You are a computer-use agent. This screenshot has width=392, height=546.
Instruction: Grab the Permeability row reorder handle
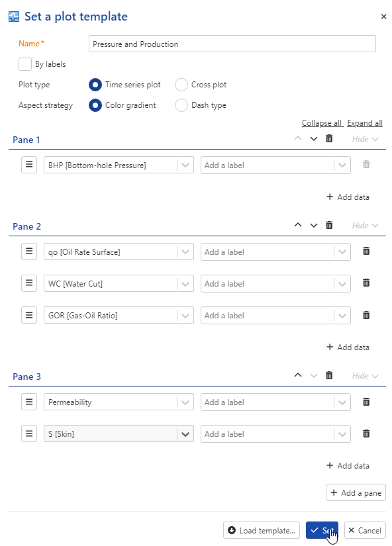click(29, 402)
